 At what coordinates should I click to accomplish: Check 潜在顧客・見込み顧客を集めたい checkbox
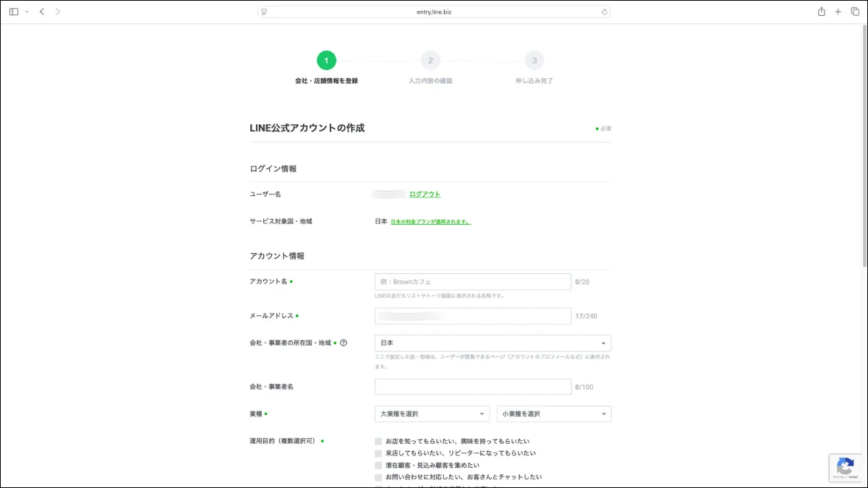click(x=378, y=466)
